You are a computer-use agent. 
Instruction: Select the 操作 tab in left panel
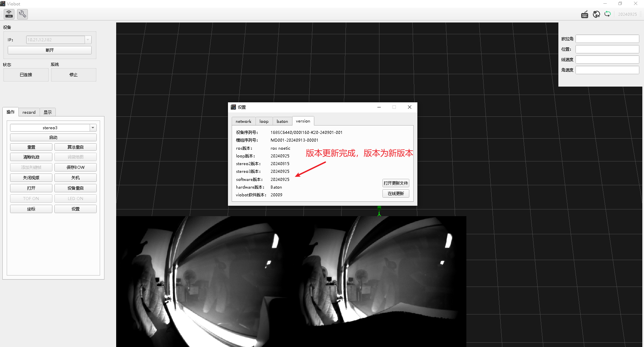11,112
